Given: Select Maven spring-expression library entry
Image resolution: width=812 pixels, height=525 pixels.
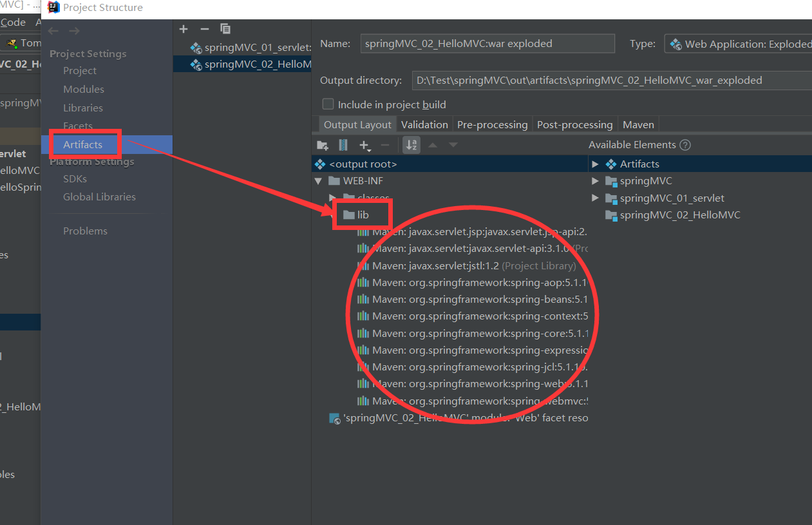Looking at the screenshot, I should tap(472, 350).
